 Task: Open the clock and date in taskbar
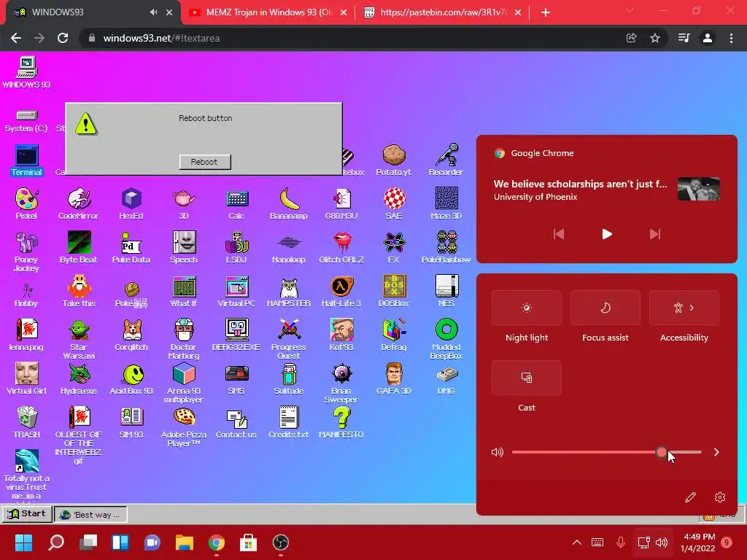[x=698, y=542]
